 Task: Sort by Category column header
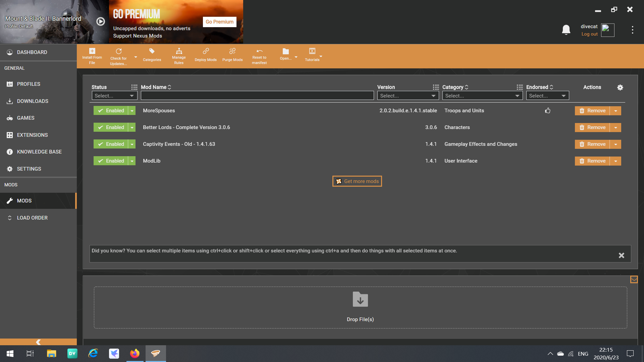[455, 87]
